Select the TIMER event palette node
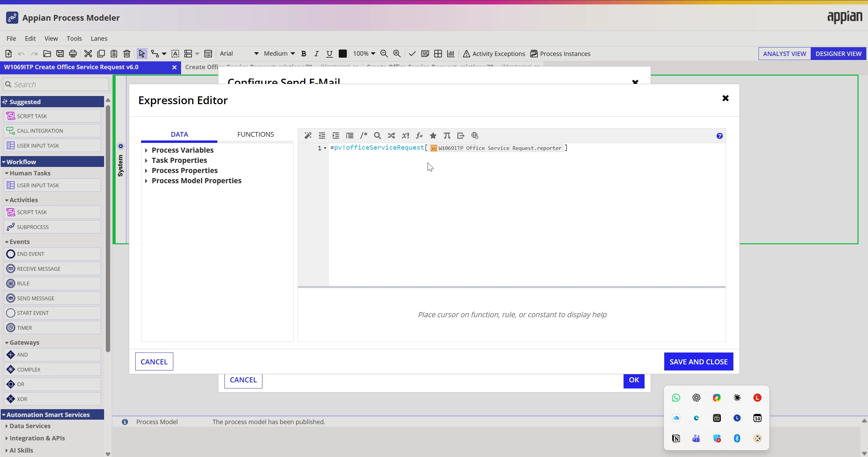 [x=53, y=328]
